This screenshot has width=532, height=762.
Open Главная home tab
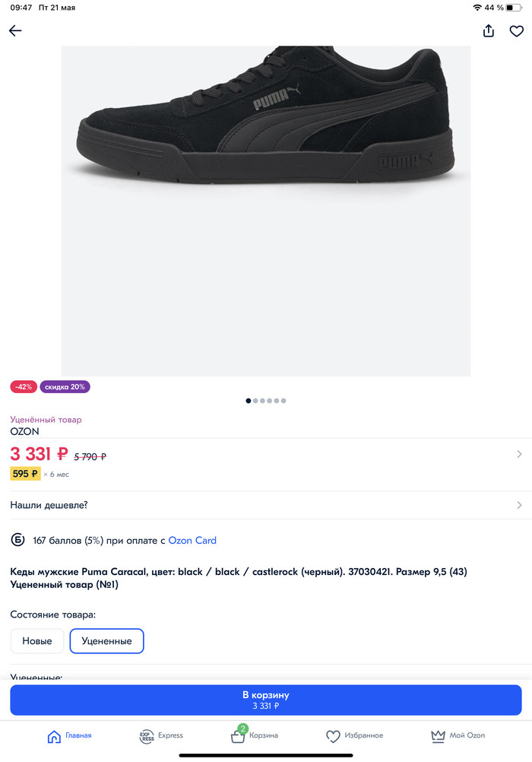[54, 736]
